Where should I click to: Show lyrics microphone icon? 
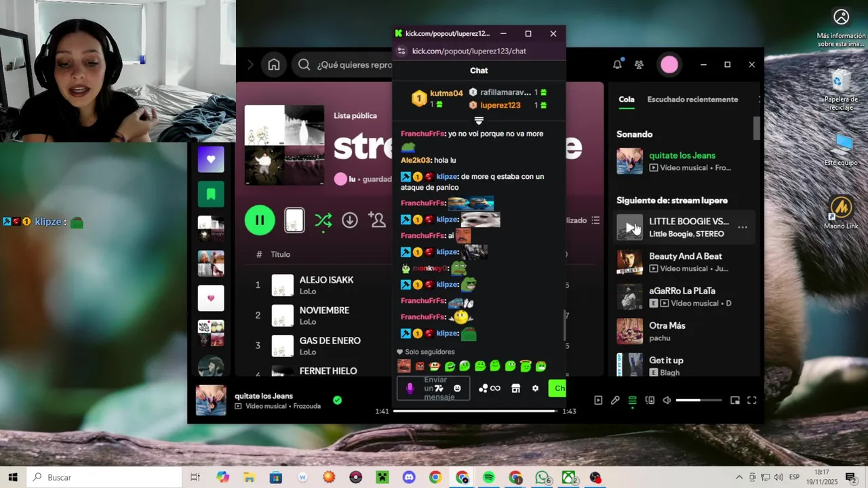pyautogui.click(x=615, y=401)
